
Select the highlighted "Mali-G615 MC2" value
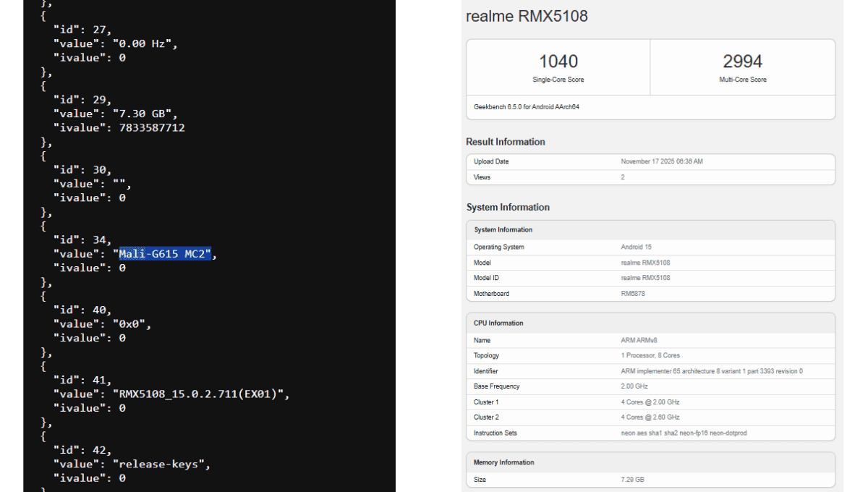click(x=165, y=254)
